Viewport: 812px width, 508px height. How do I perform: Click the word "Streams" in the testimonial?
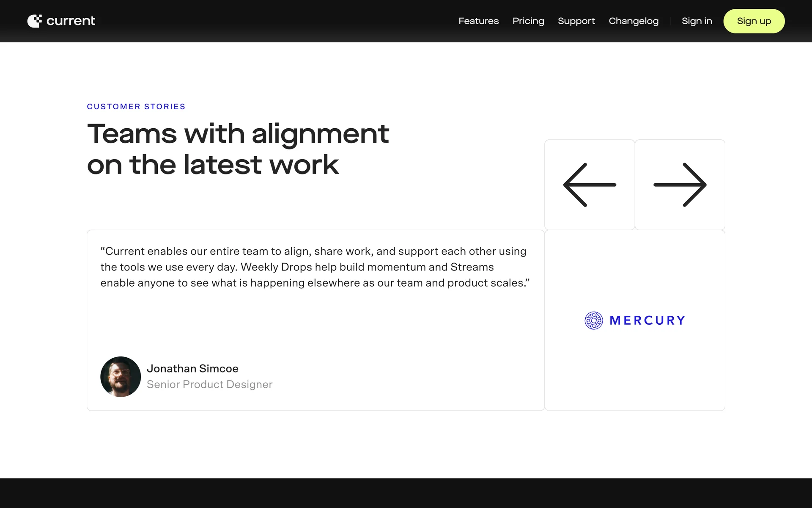472,267
